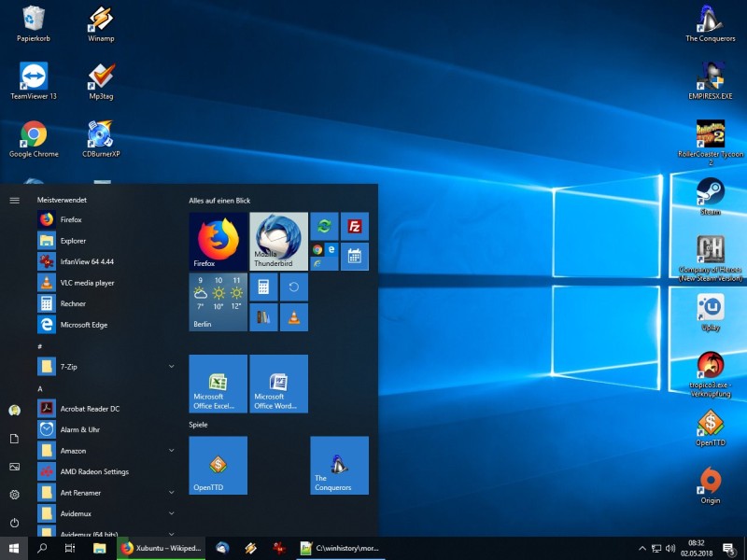Click the EMPIRESX.EXE desktop shortcut
The width and height of the screenshot is (747, 560).
tap(711, 81)
